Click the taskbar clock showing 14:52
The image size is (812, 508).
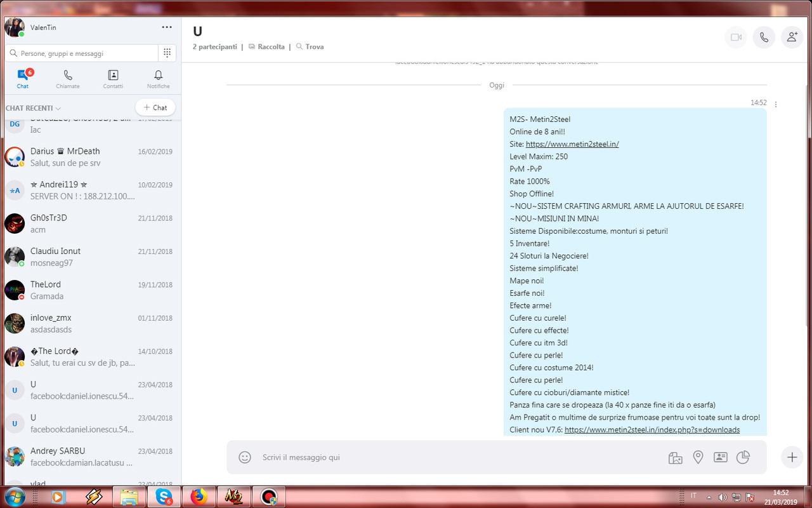pyautogui.click(x=781, y=497)
